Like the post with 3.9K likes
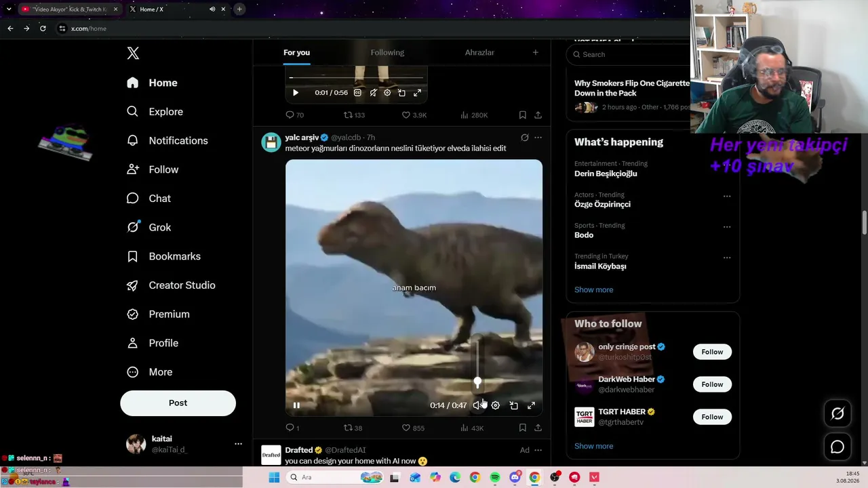 (x=414, y=115)
